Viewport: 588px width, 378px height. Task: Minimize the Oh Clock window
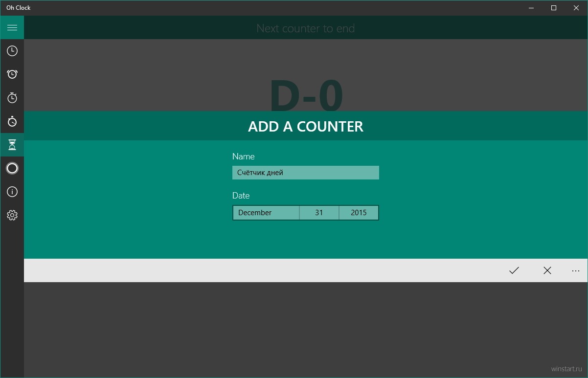[531, 8]
